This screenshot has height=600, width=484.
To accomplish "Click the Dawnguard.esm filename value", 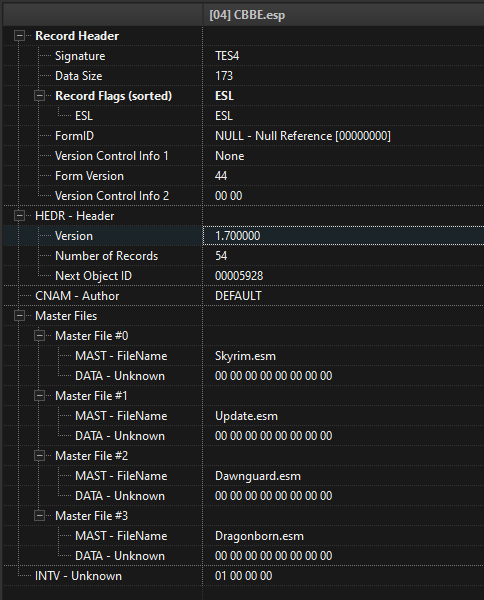I will point(257,476).
